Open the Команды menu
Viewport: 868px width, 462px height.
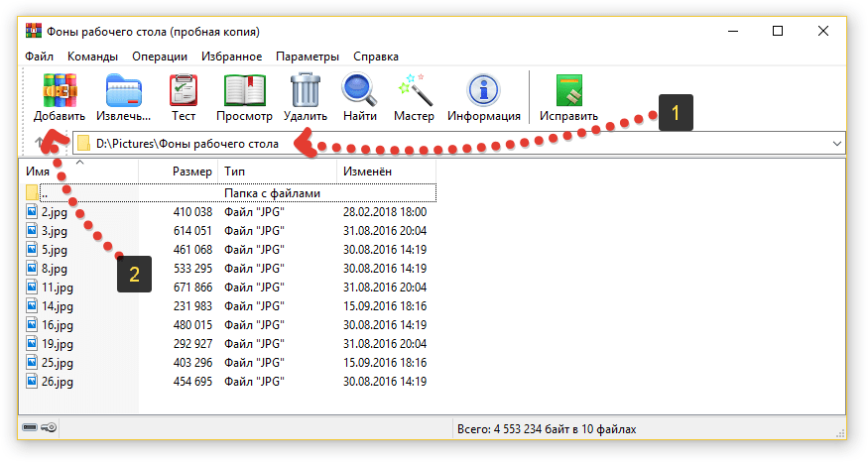pos(92,57)
